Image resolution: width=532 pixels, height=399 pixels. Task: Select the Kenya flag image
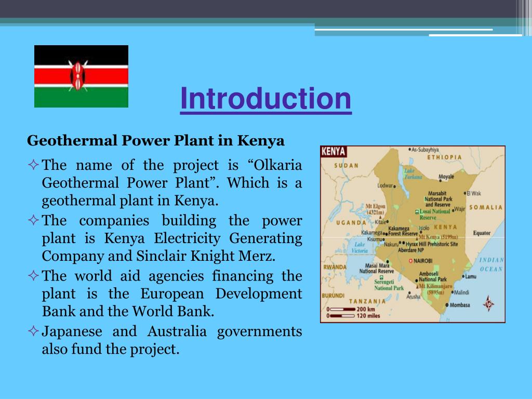[x=81, y=76]
